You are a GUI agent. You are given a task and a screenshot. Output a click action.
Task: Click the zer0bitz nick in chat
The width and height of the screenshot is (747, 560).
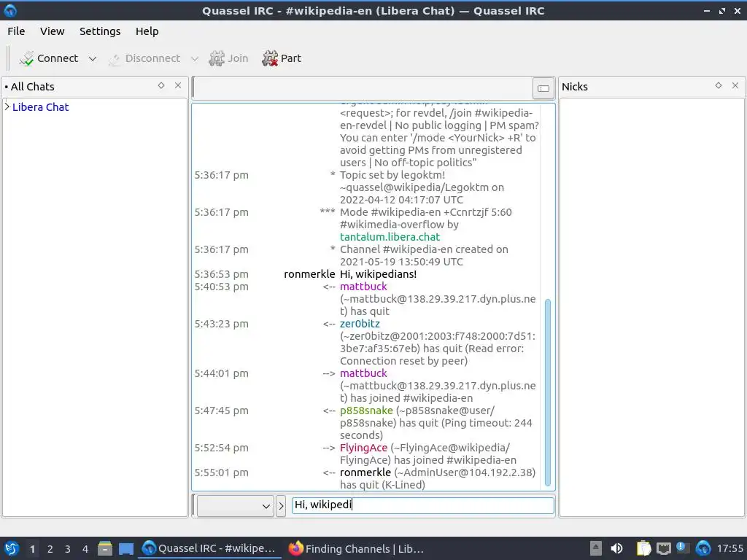(x=360, y=324)
